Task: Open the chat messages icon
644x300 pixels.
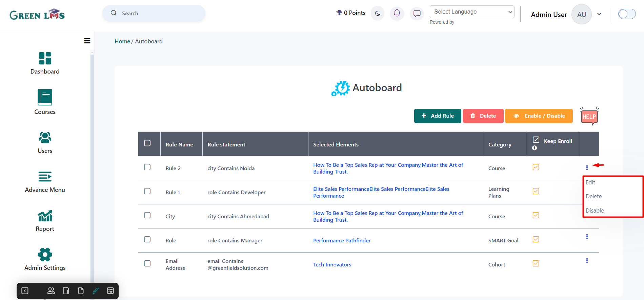Action: [x=417, y=14]
